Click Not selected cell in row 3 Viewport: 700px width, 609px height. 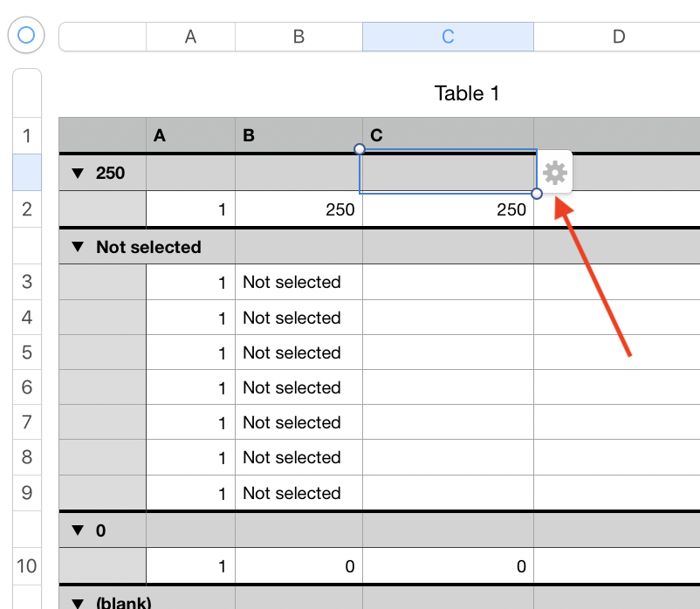pos(292,283)
